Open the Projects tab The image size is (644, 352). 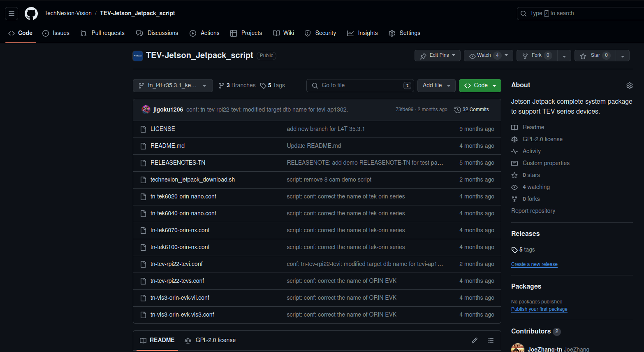click(x=246, y=33)
